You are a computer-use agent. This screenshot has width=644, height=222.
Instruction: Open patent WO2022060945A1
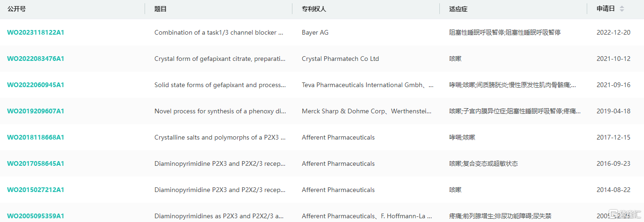(36, 85)
